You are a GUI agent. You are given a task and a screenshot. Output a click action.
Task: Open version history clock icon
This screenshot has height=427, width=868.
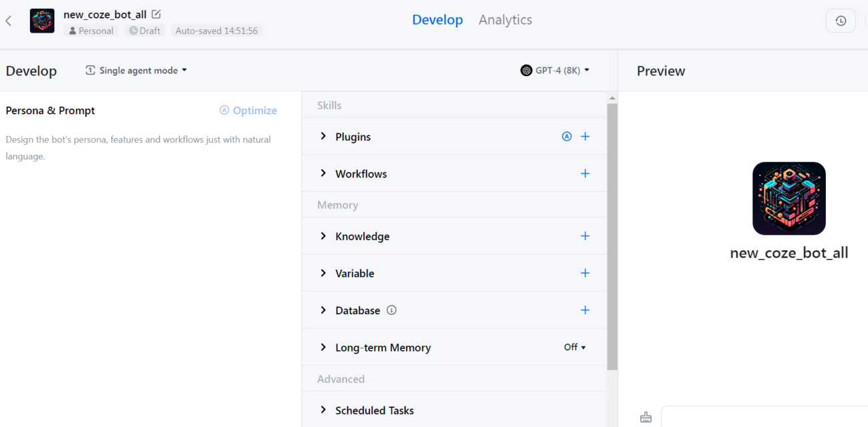[841, 21]
